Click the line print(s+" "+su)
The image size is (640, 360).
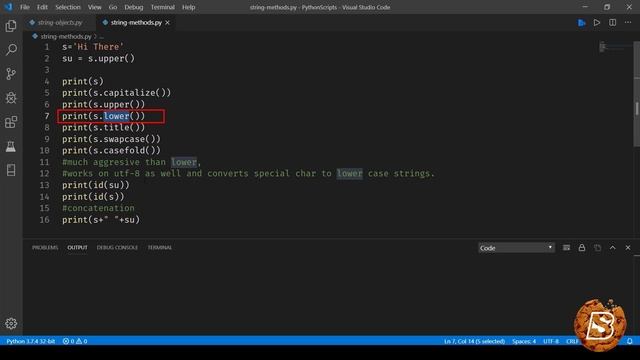click(101, 220)
